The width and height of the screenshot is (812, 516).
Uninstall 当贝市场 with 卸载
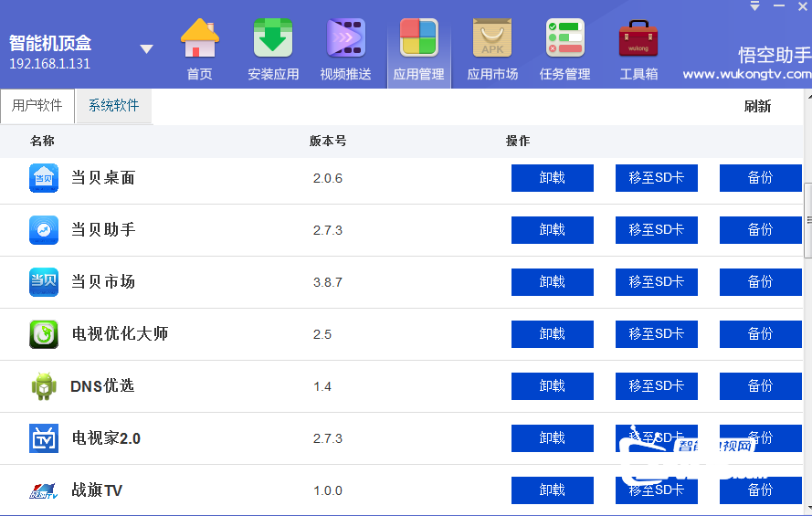[552, 282]
